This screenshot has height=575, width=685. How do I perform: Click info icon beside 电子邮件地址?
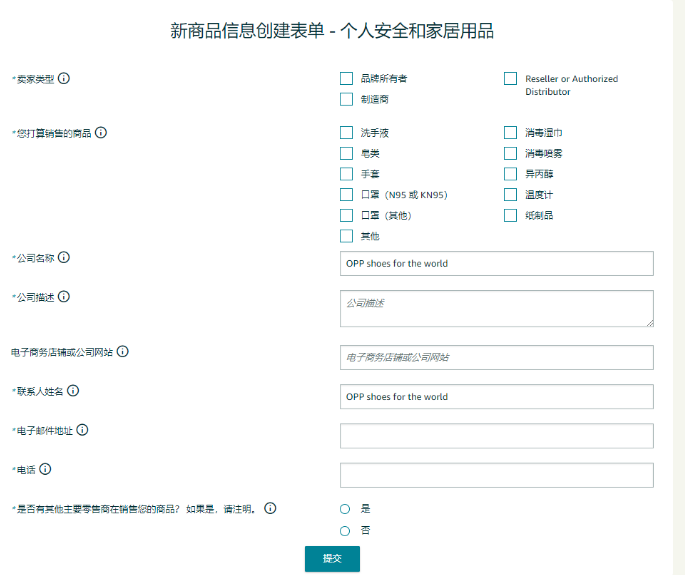point(82,430)
